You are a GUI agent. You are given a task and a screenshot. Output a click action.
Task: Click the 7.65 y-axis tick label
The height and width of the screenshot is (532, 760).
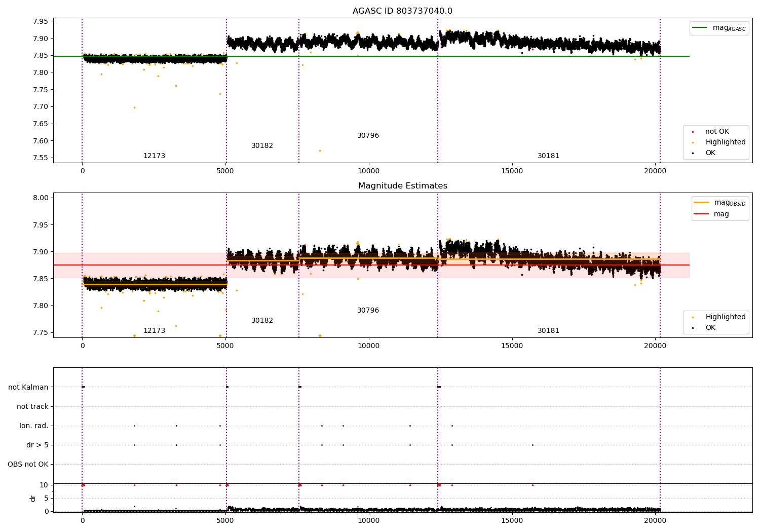point(41,124)
